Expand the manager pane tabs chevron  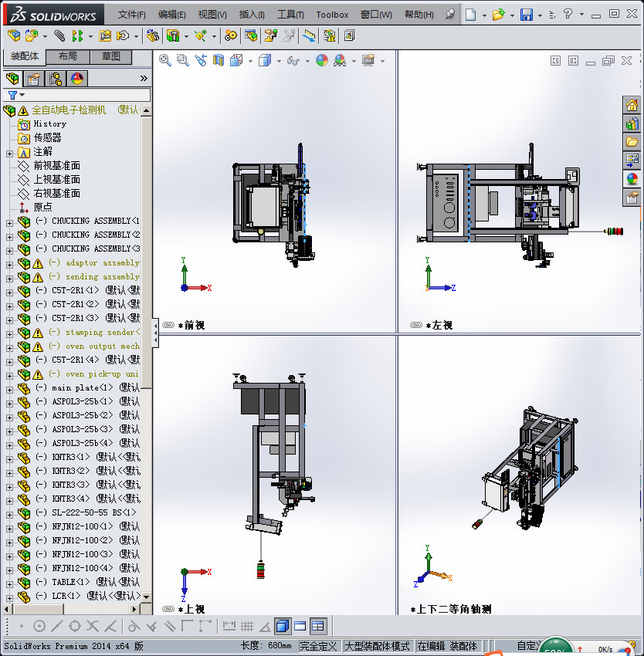(x=144, y=78)
